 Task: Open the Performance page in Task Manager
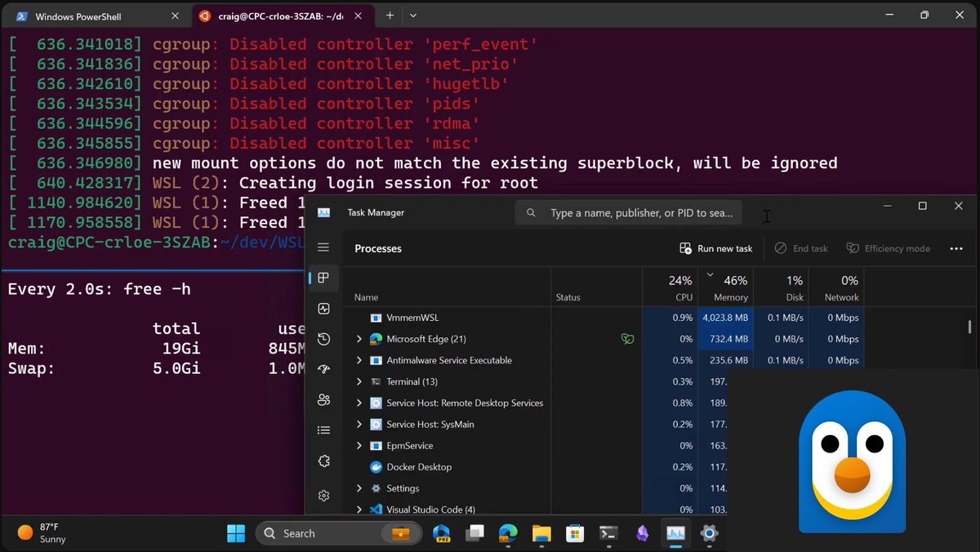click(323, 309)
